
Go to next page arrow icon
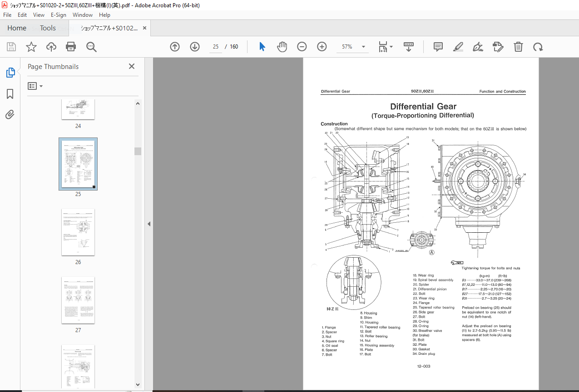click(195, 47)
